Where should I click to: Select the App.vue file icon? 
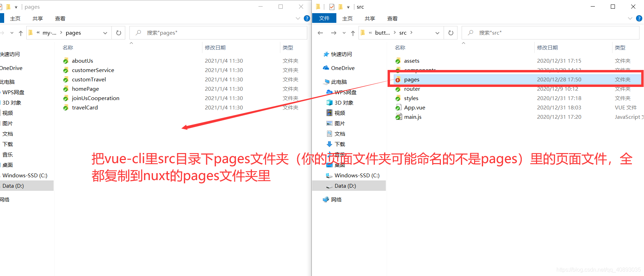398,108
